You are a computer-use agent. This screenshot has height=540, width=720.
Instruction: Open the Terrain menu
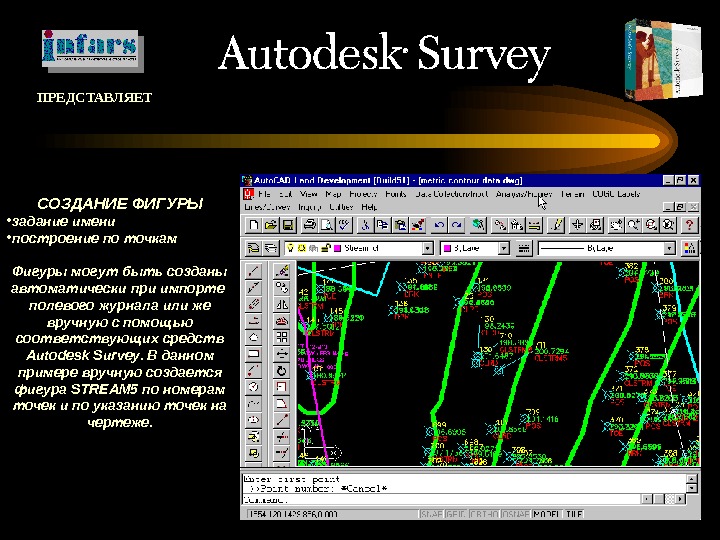coord(573,194)
